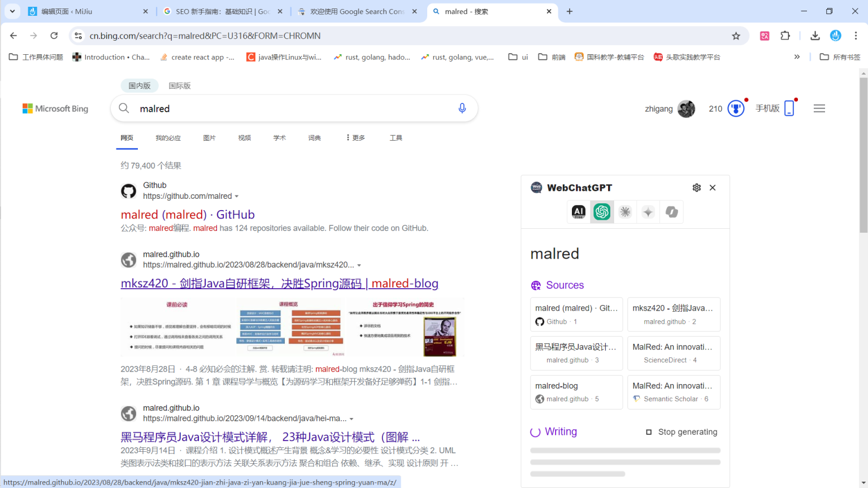The width and height of the screenshot is (868, 488).
Task: Open the 更多 more options menu
Action: point(355,138)
